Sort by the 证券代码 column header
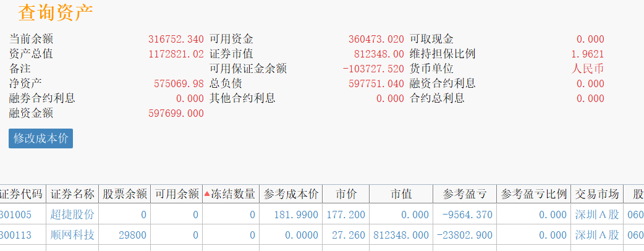Image resolution: width=644 pixels, height=251 pixels. coord(22,194)
